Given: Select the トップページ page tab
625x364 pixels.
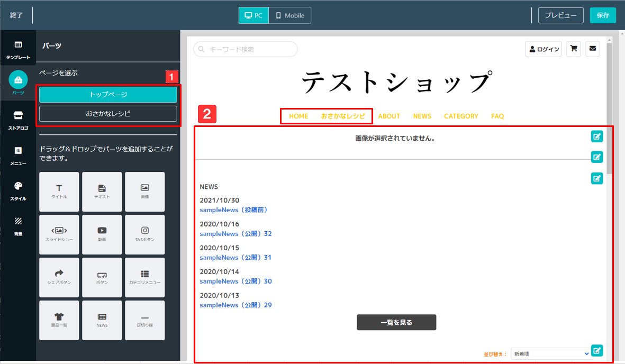Looking at the screenshot, I should 108,95.
